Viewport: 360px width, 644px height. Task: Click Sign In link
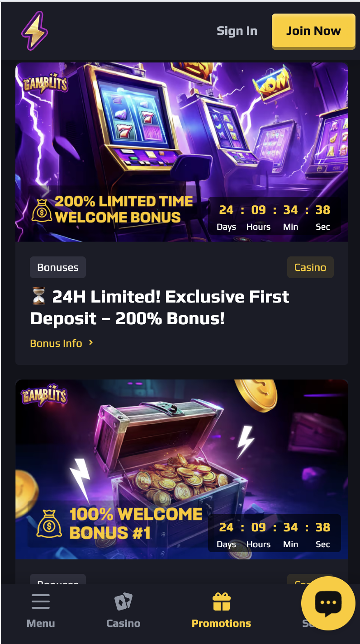[237, 31]
